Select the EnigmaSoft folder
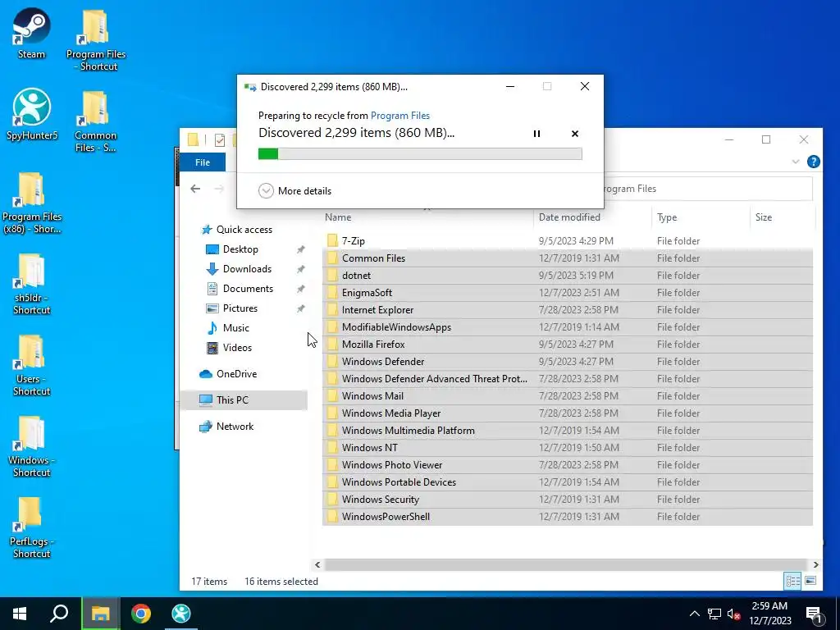Image resolution: width=840 pixels, height=630 pixels. click(568, 293)
